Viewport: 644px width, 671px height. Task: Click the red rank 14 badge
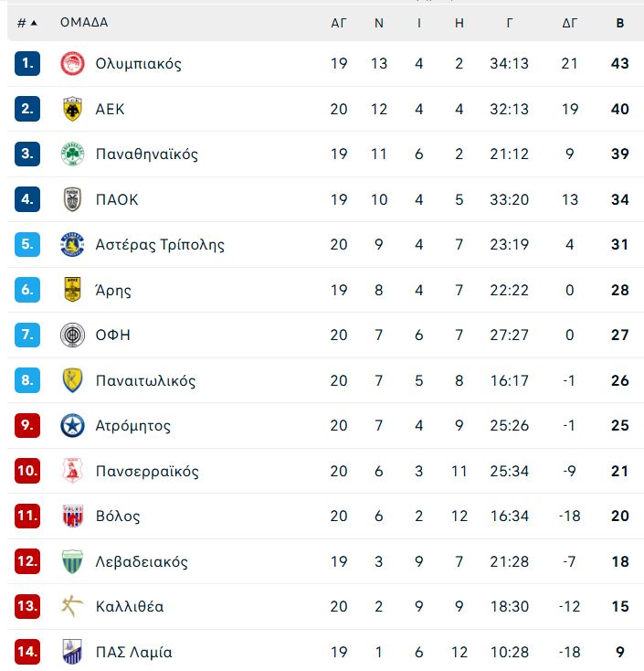coord(26,651)
